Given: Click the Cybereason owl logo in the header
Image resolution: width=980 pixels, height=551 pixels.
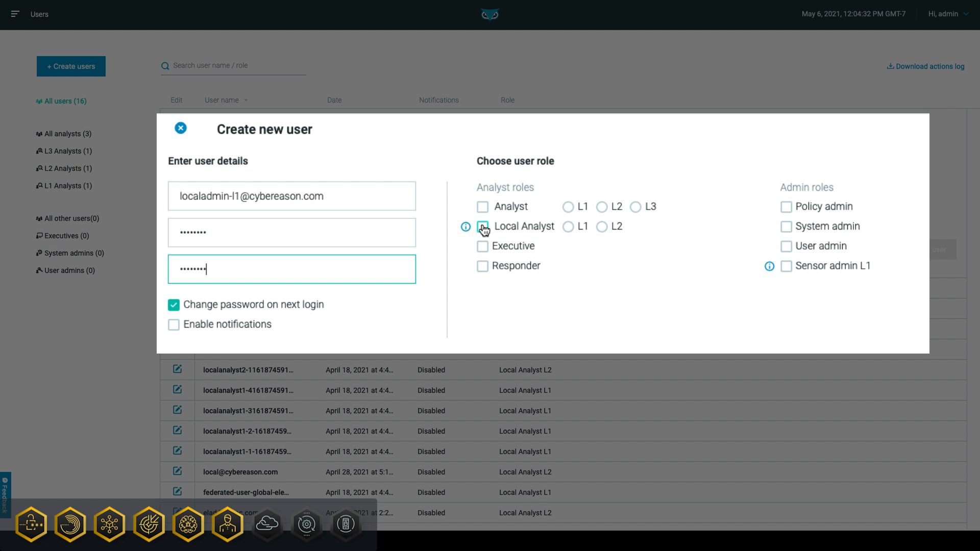Looking at the screenshot, I should click(488, 15).
